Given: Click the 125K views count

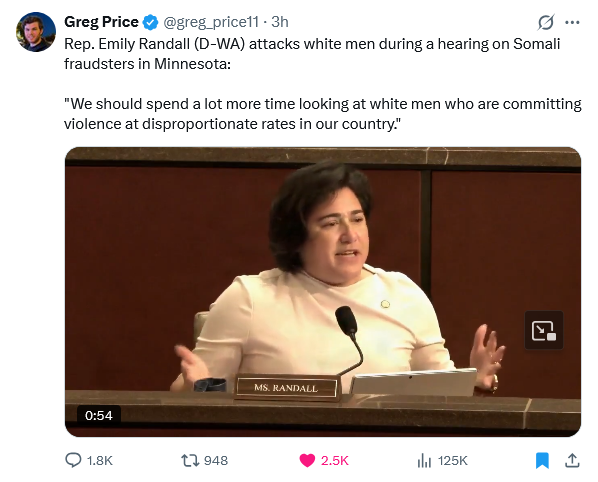Looking at the screenshot, I should point(452,461).
